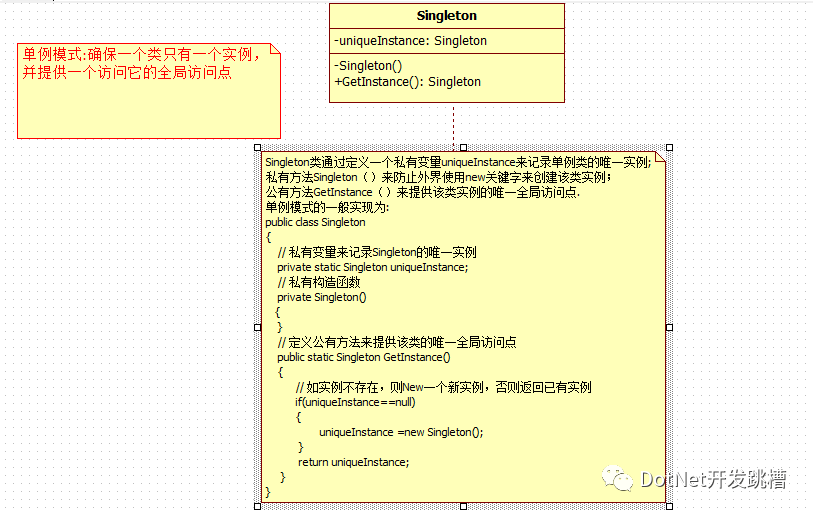This screenshot has height=515, width=813.
Task: Click the "return uniqueInstance;" code line
Action: (353, 462)
